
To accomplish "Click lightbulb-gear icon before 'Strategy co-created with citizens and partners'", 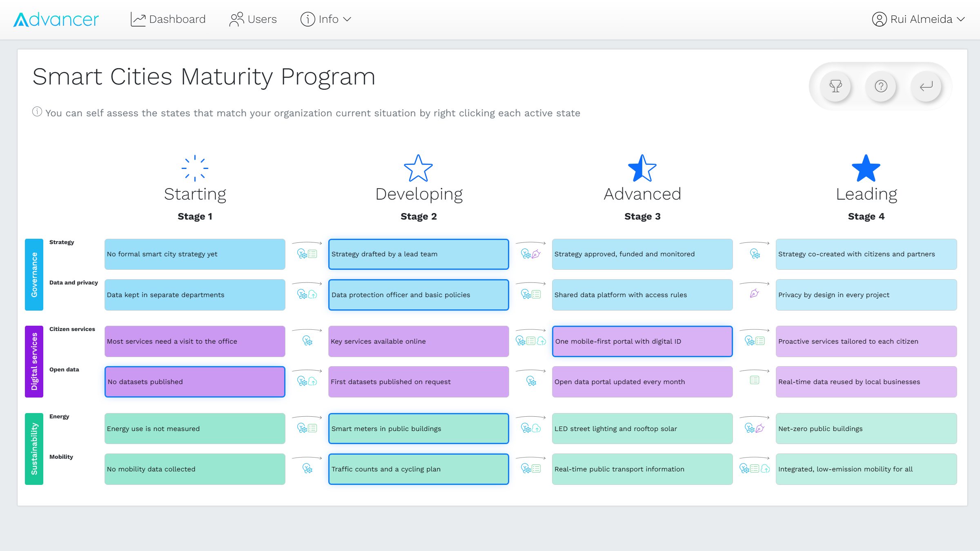I will (755, 254).
